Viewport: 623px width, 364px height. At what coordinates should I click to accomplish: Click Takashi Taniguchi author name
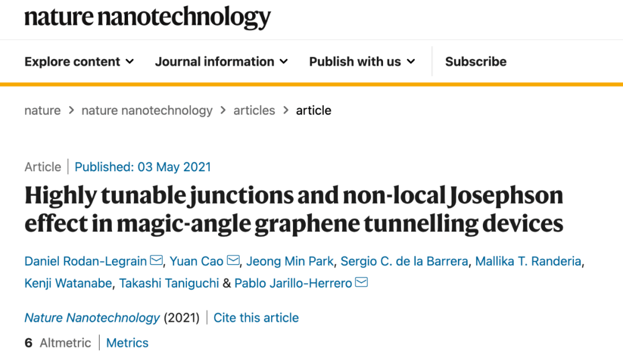tap(168, 283)
